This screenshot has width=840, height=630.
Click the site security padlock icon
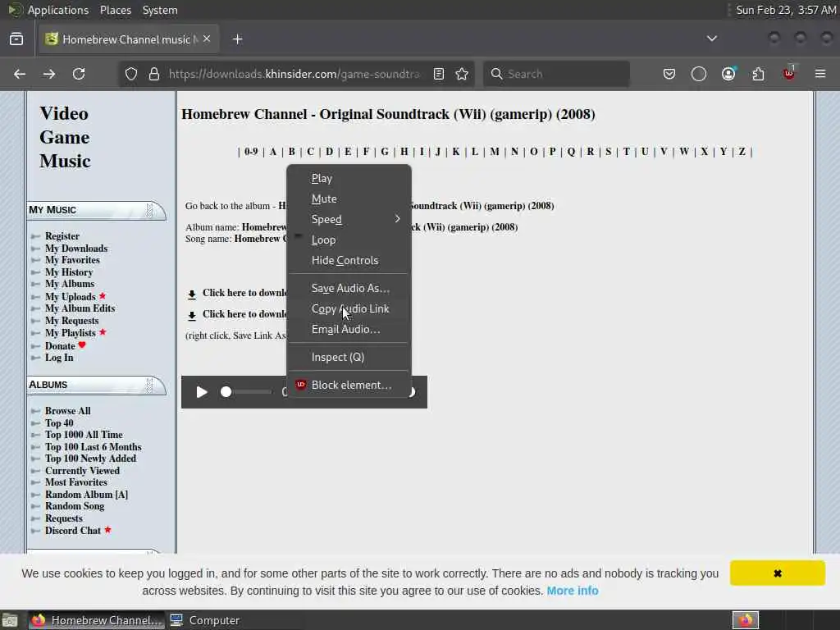click(153, 74)
